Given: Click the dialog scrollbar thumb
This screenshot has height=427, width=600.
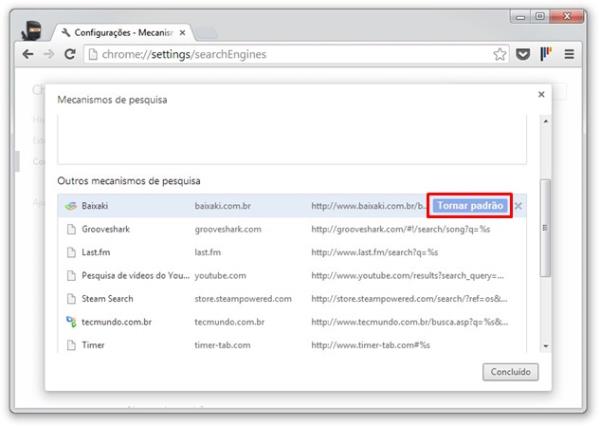Looking at the screenshot, I should (545, 228).
